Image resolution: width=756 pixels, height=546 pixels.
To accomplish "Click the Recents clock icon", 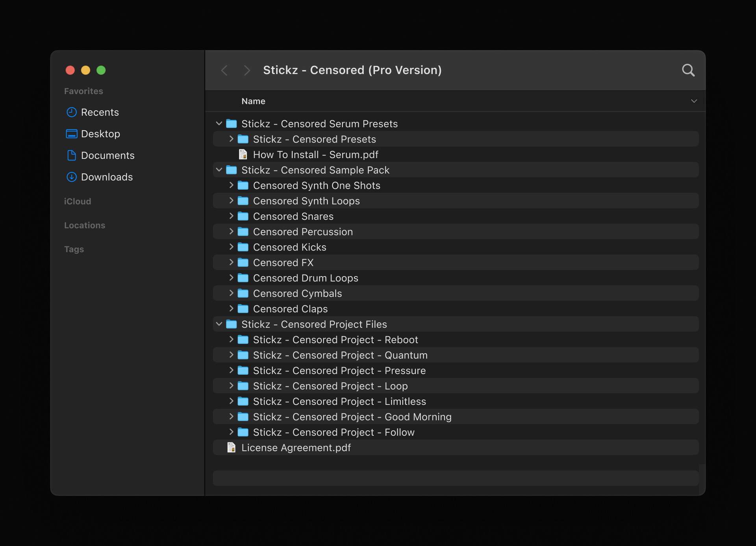I will [x=71, y=112].
